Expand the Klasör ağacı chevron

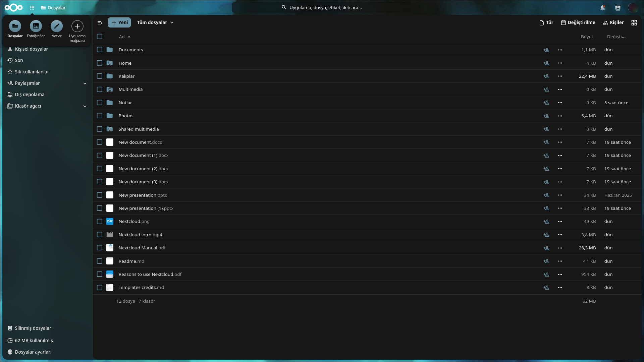[x=85, y=106]
